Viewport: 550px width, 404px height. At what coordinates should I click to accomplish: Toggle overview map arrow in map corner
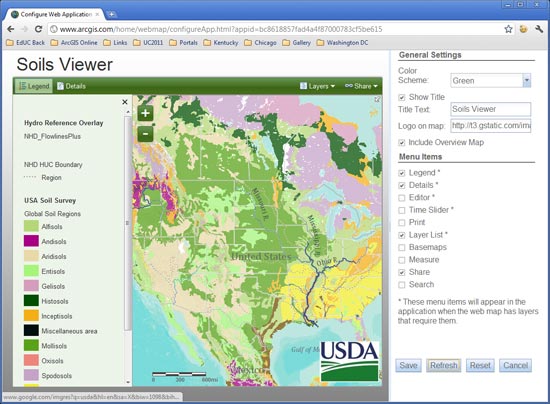tap(377, 99)
